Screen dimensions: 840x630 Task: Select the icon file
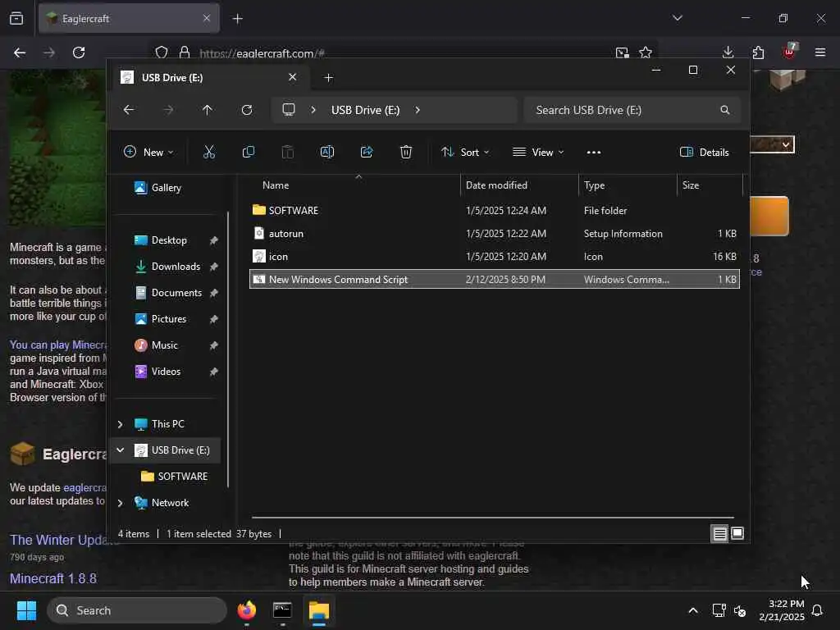[x=494, y=257]
